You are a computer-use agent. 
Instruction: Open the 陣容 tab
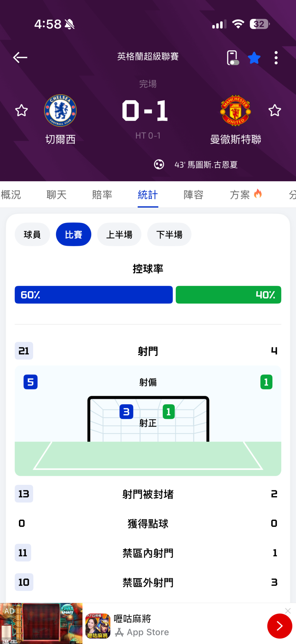click(193, 195)
